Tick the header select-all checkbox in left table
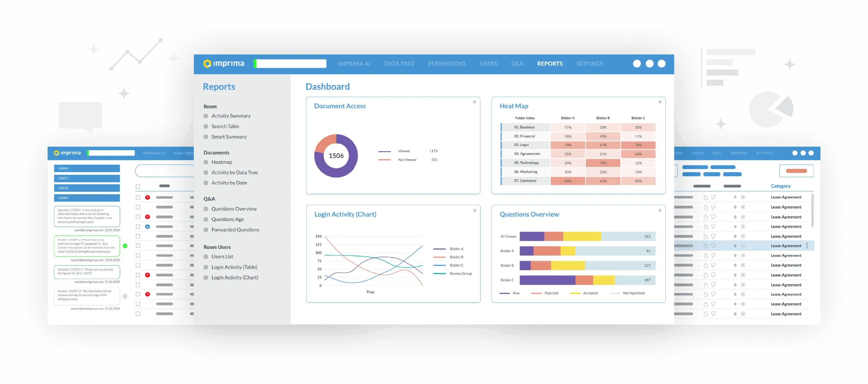 138,187
